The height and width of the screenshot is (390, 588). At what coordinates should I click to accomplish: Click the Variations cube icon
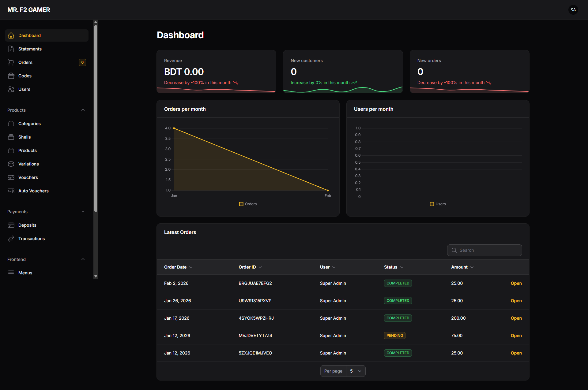point(11,164)
